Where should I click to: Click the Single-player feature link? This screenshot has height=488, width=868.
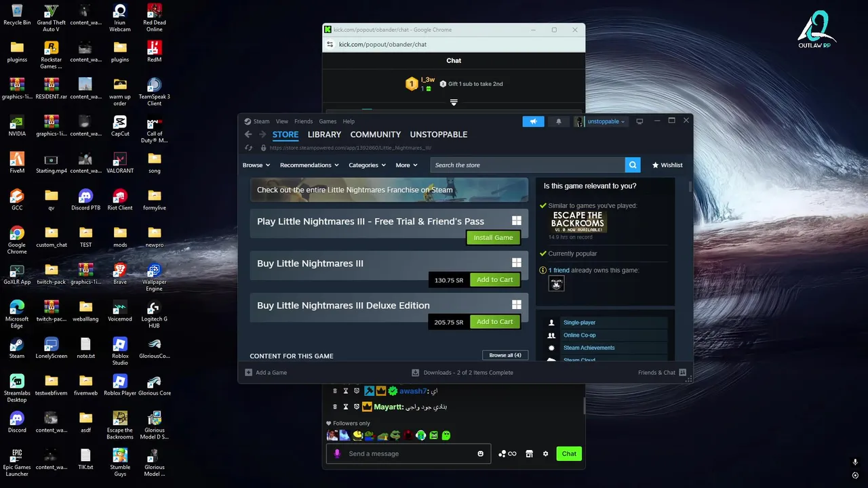(x=579, y=323)
